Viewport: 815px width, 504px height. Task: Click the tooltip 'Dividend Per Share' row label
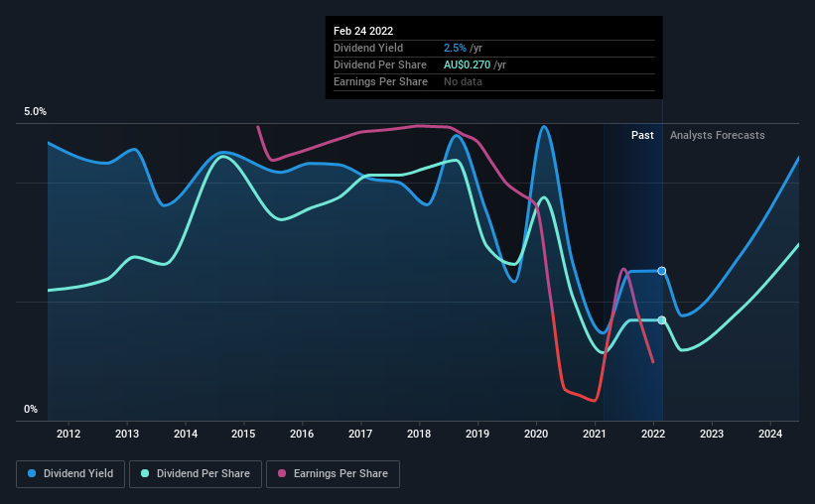pos(380,64)
